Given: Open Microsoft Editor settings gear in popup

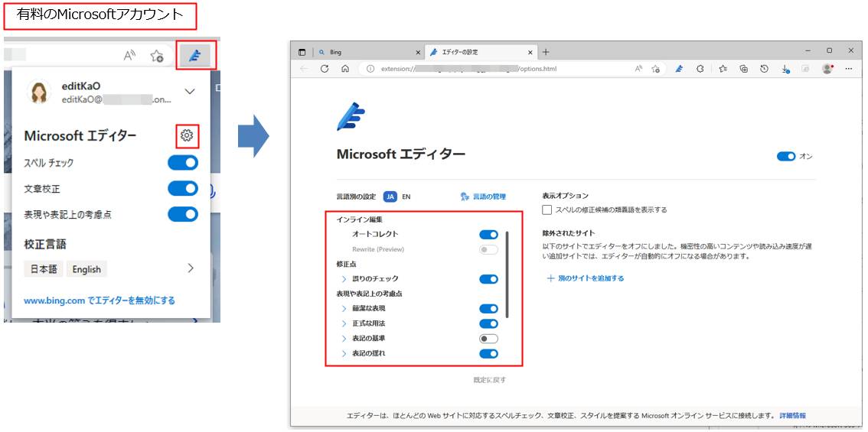Looking at the screenshot, I should click(187, 135).
